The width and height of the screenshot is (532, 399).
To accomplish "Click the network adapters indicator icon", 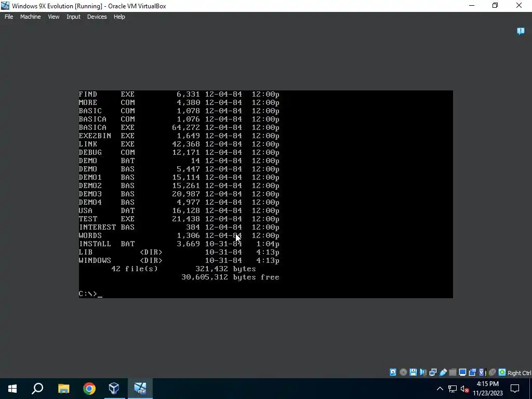I will 433,372.
